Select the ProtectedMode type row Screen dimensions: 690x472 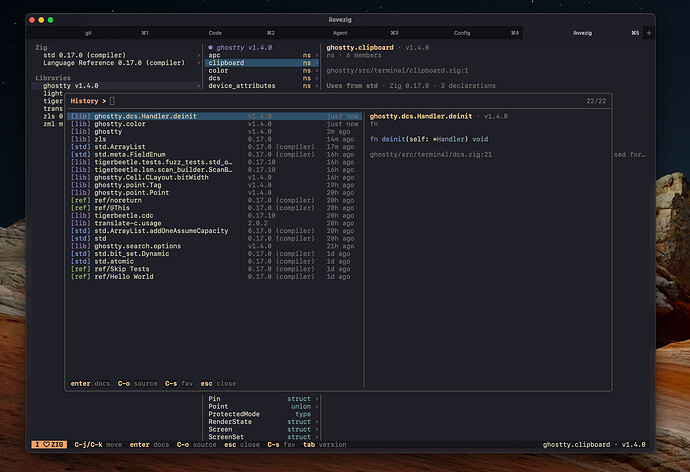click(x=262, y=414)
